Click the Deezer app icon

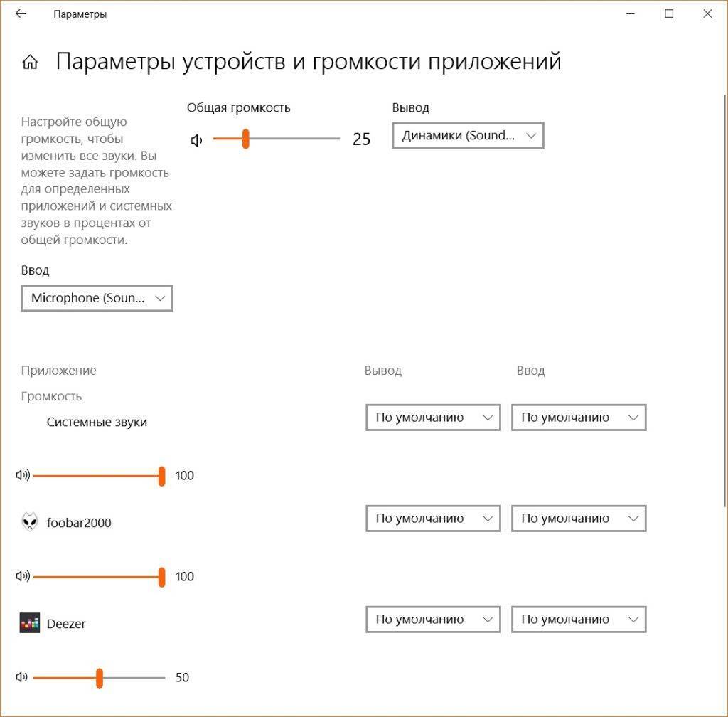[29, 624]
